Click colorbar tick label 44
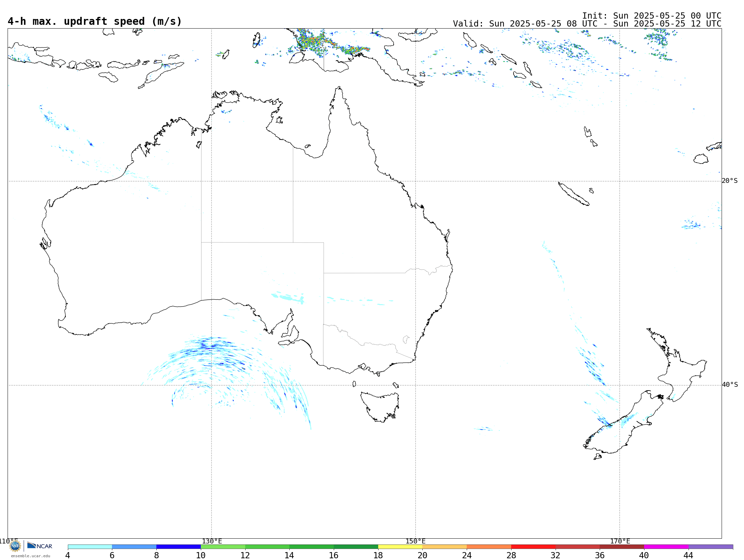Screen dimensions: 744x560 689,556
